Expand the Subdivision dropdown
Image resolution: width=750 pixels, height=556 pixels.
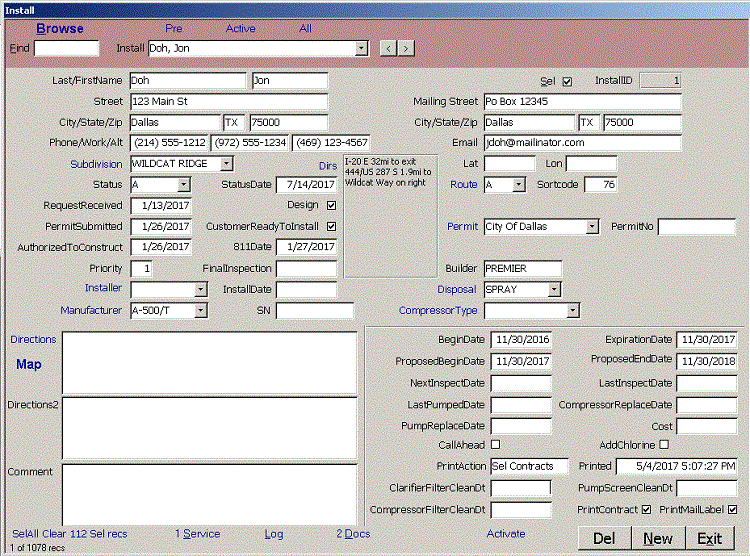pyautogui.click(x=226, y=164)
